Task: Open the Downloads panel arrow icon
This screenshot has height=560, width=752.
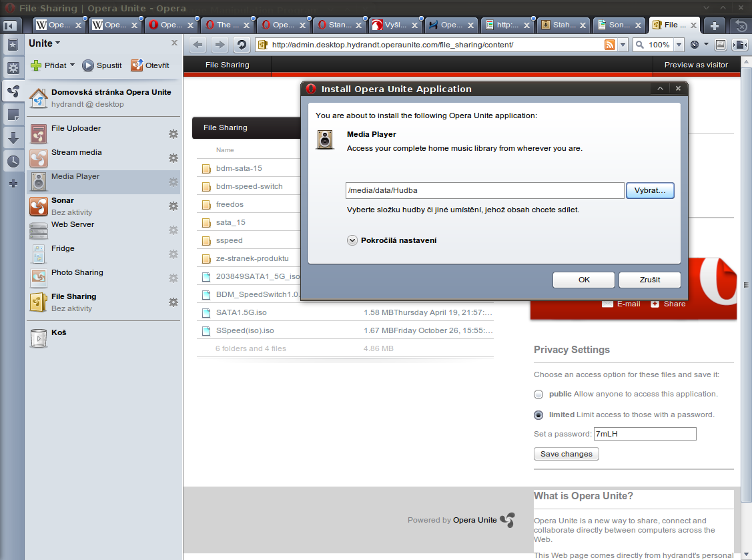Action: click(13, 138)
